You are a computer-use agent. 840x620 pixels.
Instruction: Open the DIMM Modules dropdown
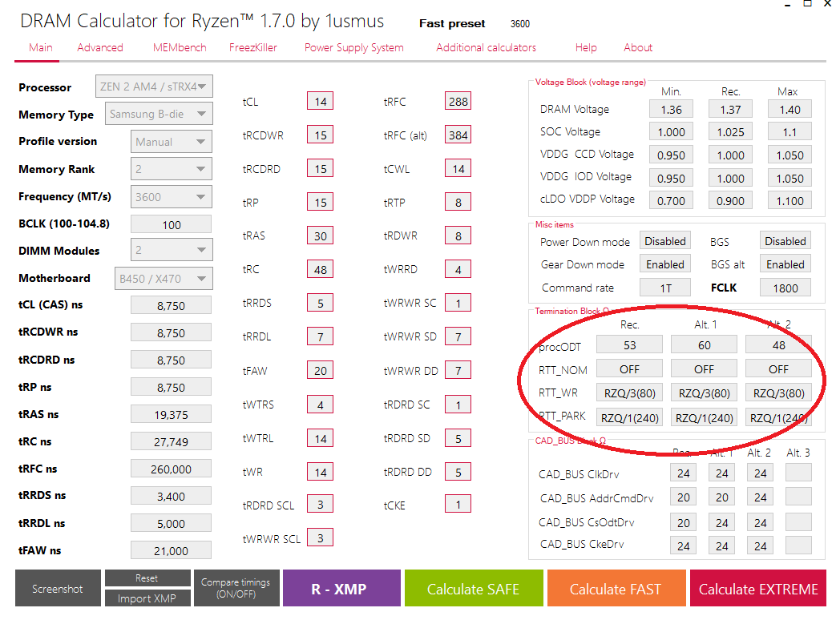pyautogui.click(x=172, y=250)
